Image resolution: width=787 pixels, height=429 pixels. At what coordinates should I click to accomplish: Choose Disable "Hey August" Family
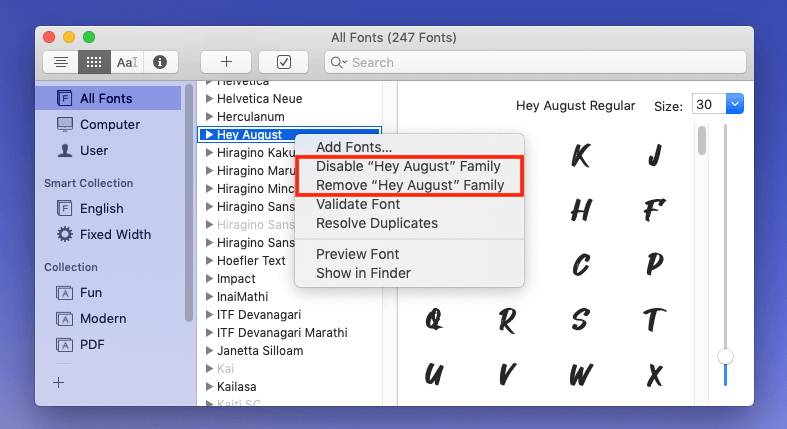(x=408, y=166)
